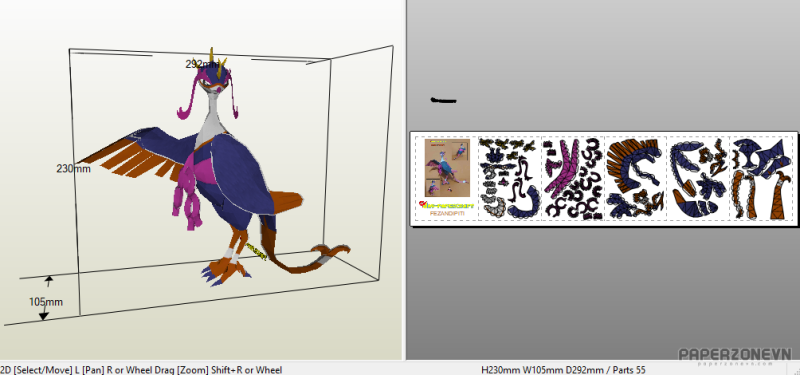
Task: Click the yellow-green logo text on the first page
Action: pyautogui.click(x=447, y=205)
